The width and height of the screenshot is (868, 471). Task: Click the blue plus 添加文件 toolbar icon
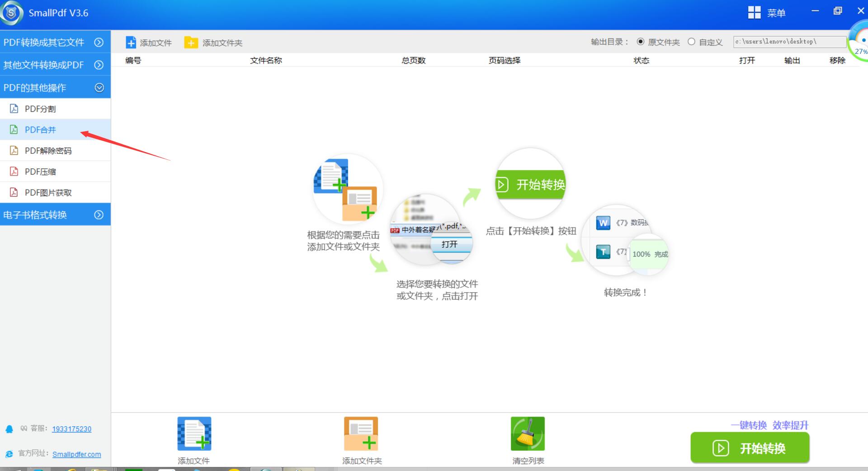click(x=131, y=43)
